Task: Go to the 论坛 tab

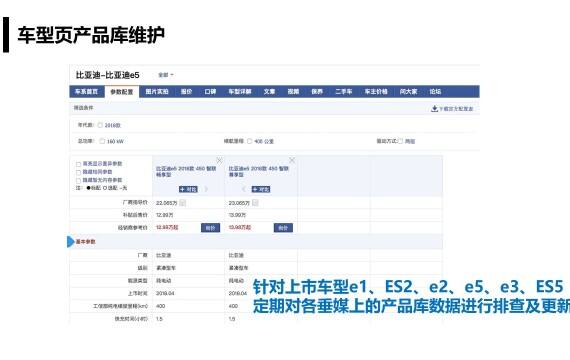Action: [435, 92]
